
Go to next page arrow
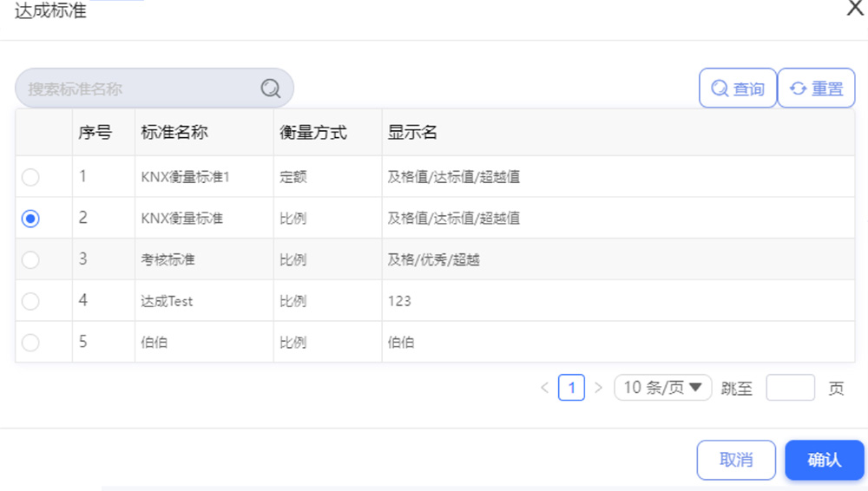coord(598,388)
